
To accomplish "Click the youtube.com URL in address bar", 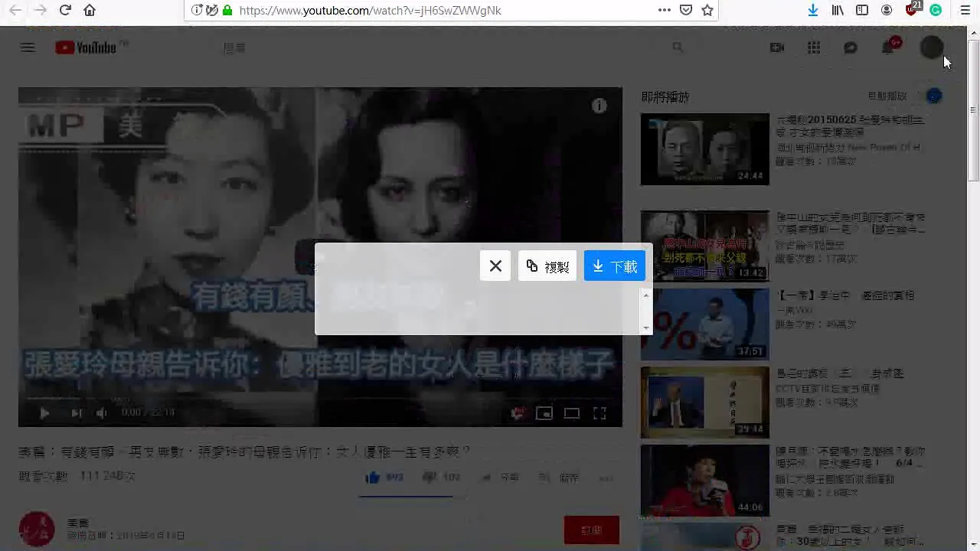I will point(370,10).
